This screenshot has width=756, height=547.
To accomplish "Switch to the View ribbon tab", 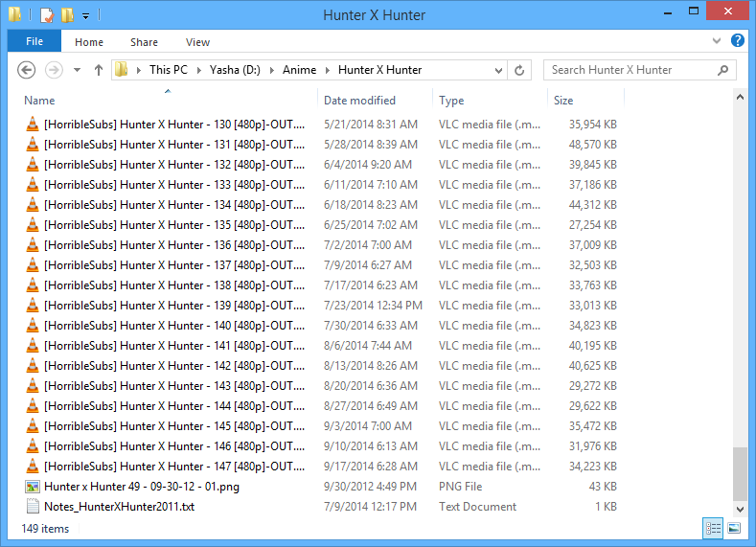I will click(x=197, y=42).
